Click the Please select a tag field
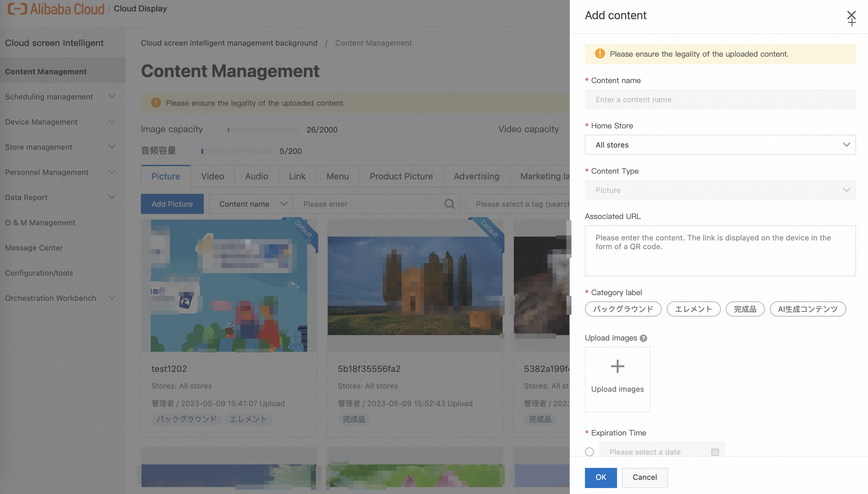 pyautogui.click(x=518, y=204)
